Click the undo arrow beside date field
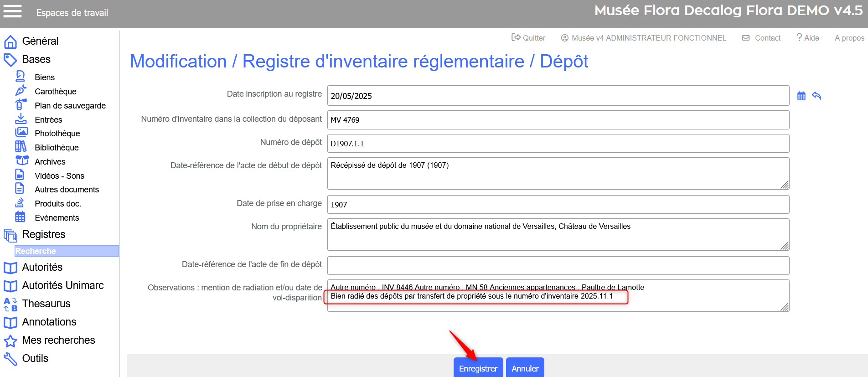 point(816,96)
